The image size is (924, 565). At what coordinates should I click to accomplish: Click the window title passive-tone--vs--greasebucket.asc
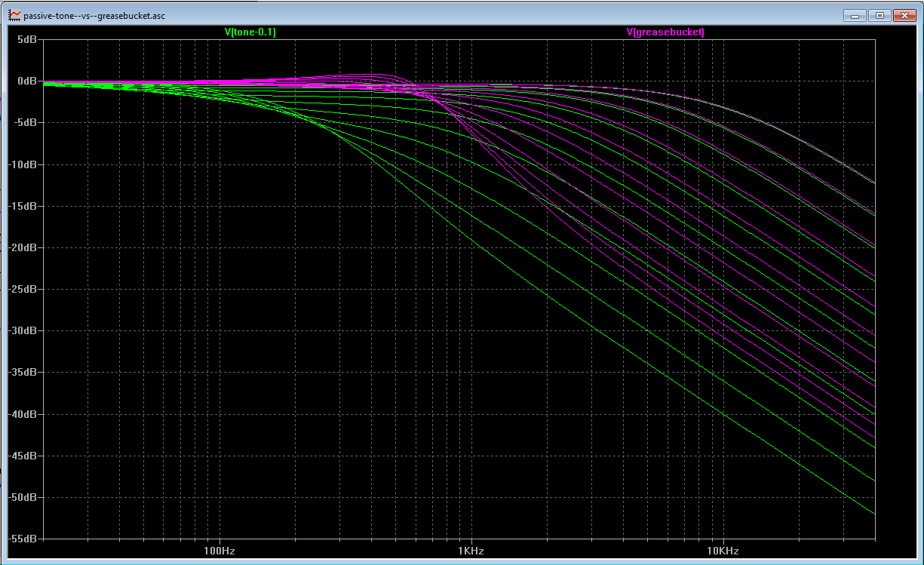94,16
